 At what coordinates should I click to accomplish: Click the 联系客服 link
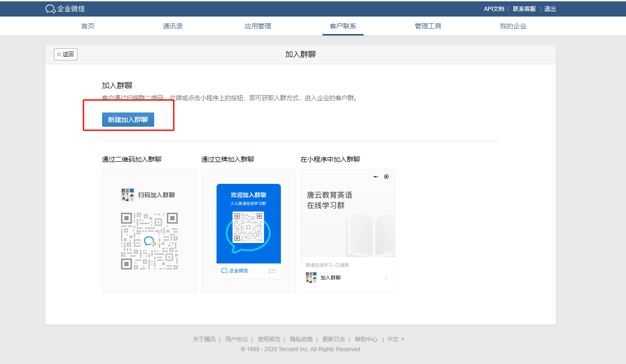click(x=524, y=9)
